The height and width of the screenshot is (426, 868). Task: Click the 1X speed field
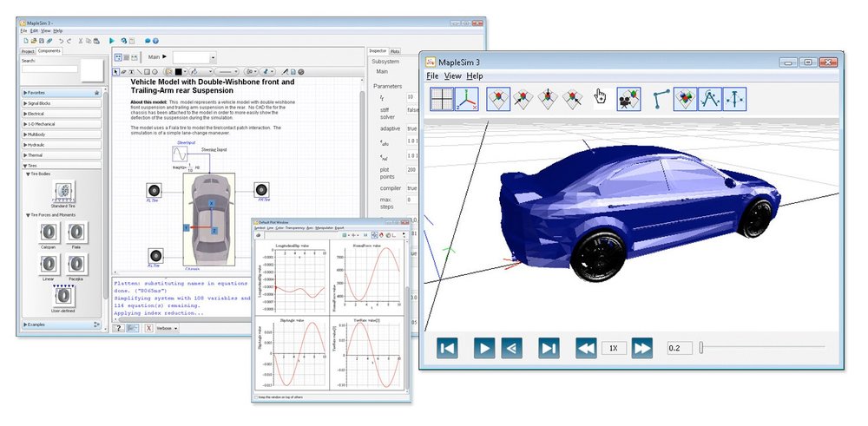pos(614,348)
